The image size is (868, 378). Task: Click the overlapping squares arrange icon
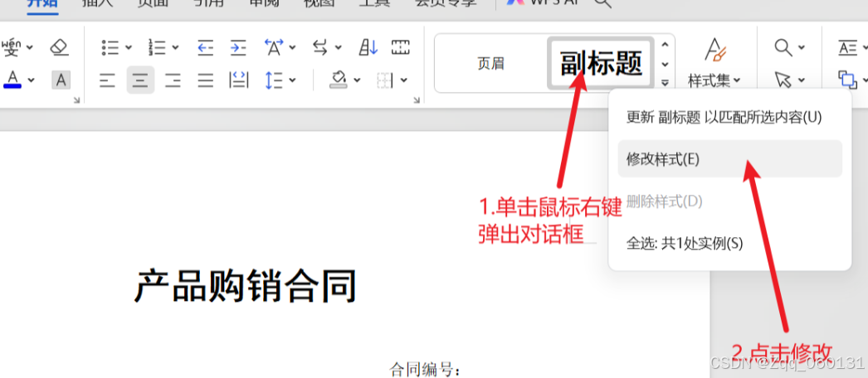tap(847, 80)
